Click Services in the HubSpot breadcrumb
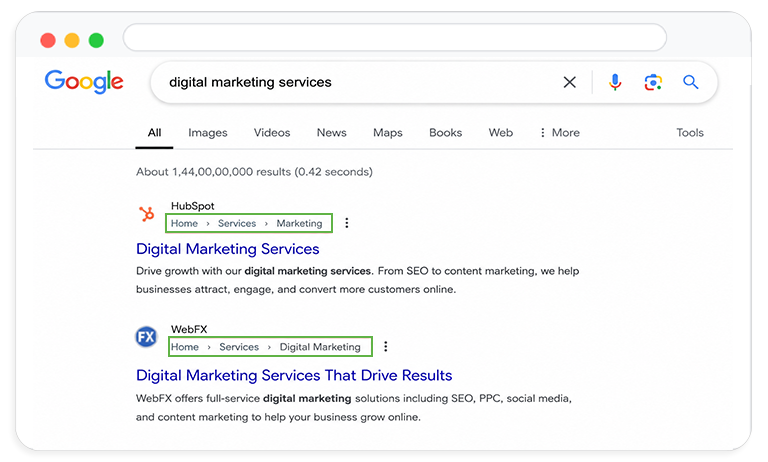The height and width of the screenshot is (462, 768). coord(237,223)
